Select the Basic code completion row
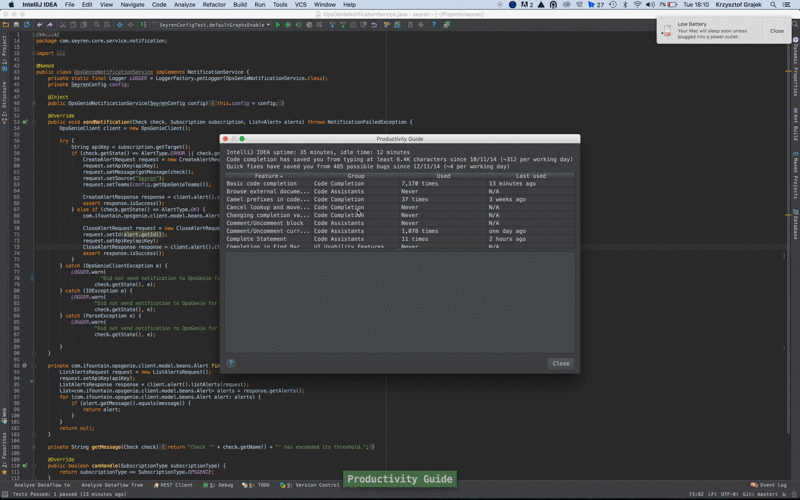 (x=399, y=184)
